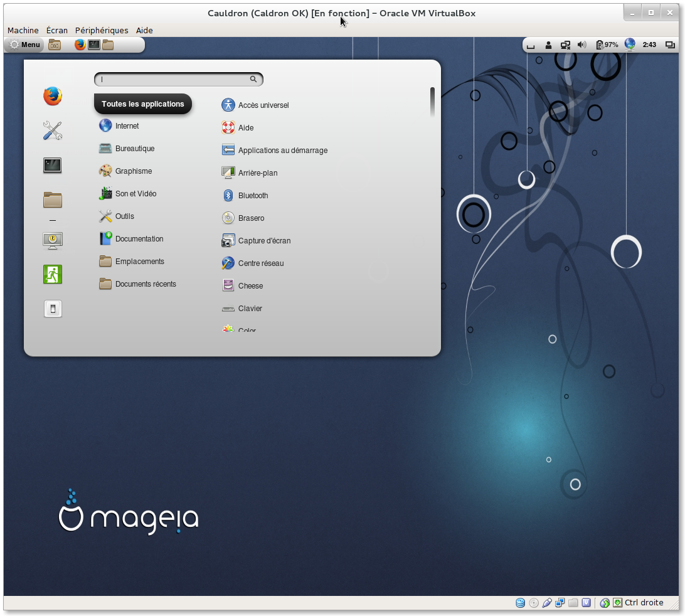This screenshot has width=685, height=616.
Task: Click the lock screen monitor icon
Action: pos(53,240)
